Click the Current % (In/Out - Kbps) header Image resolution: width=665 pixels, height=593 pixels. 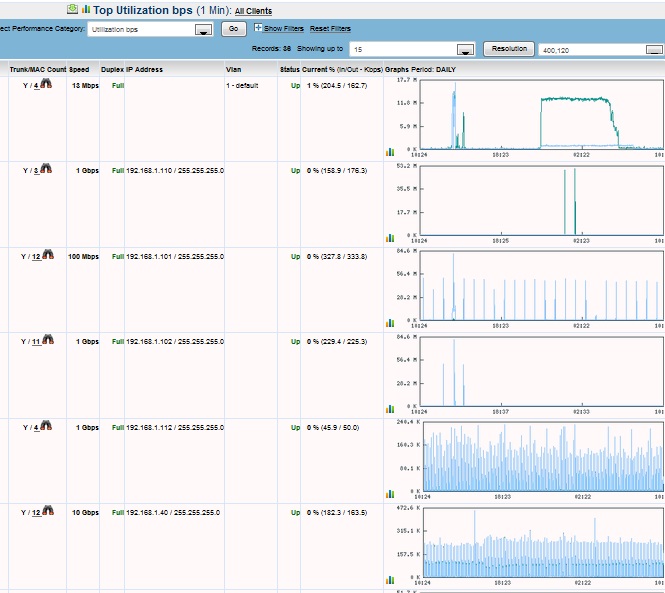pos(343,69)
